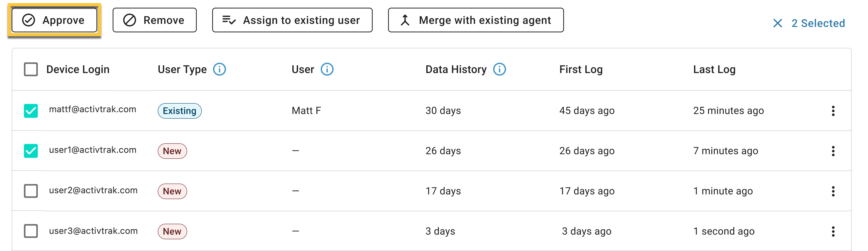Uncheck the mattf@activtrak.com checkbox

coord(31,111)
